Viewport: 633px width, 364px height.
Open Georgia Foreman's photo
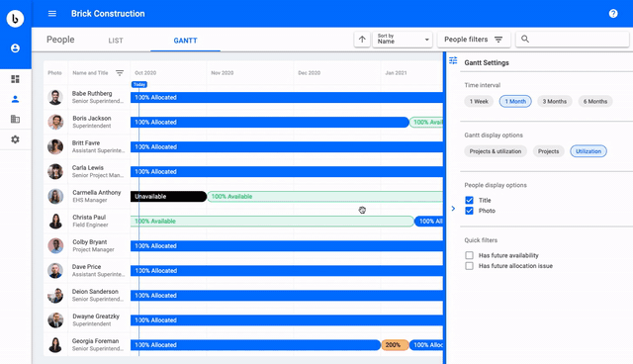(x=55, y=344)
